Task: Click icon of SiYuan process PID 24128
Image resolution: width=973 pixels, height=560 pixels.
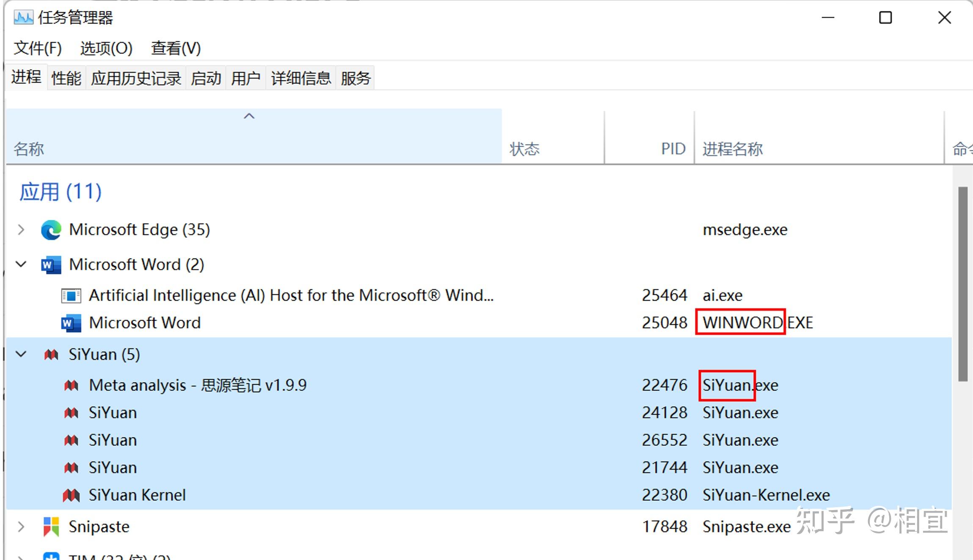Action: [71, 413]
